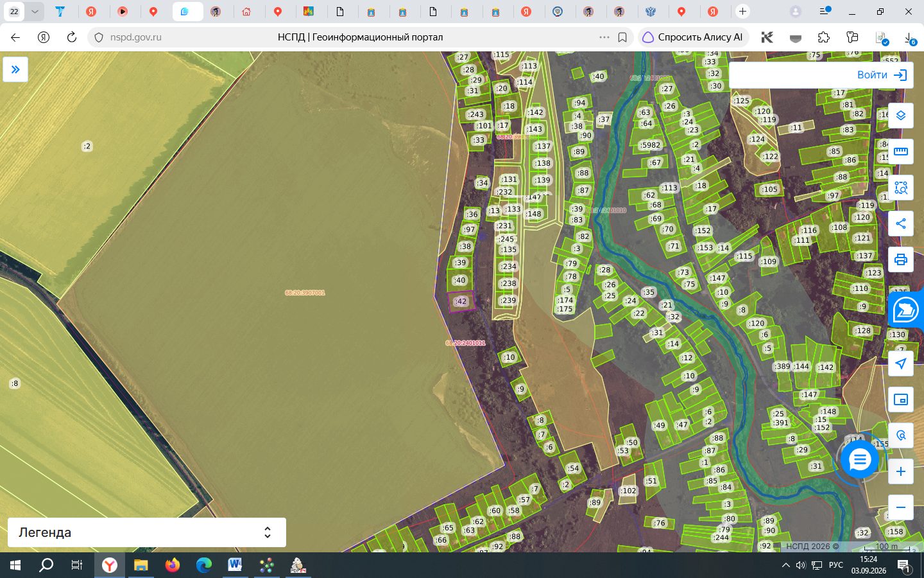This screenshot has width=924, height=578.
Task: Switch the РУС keyboard language indicator
Action: (836, 565)
